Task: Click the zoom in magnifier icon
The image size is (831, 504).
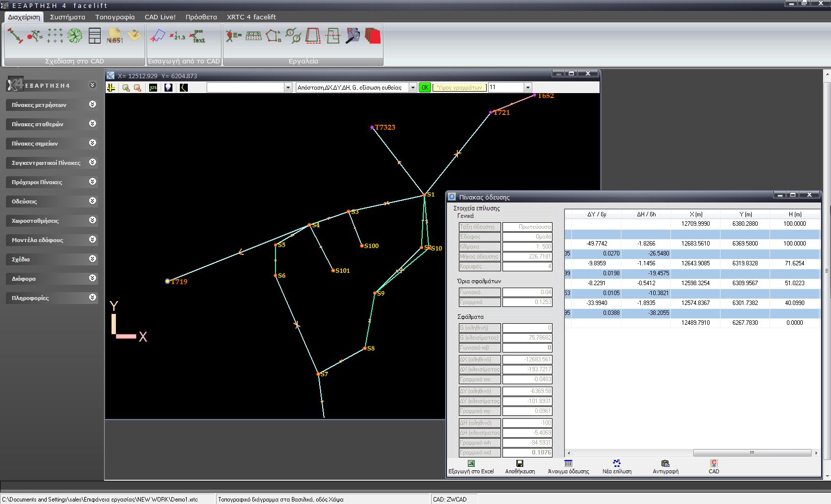Action: [126, 88]
